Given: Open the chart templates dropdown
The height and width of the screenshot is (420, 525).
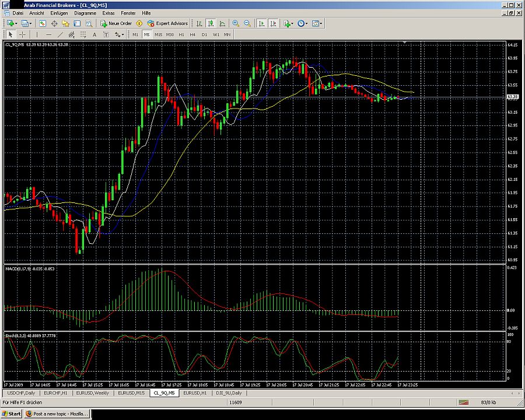Looking at the screenshot, I should (317, 23).
